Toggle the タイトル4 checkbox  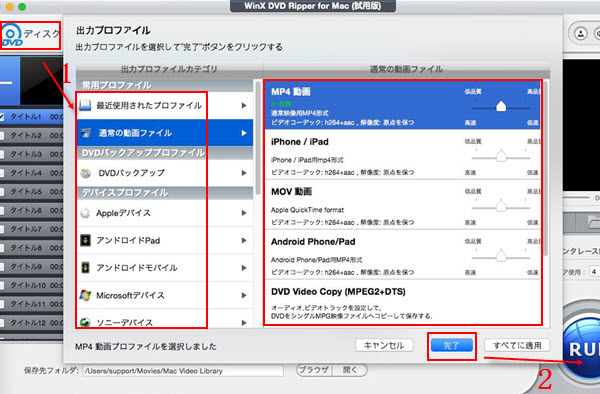pyautogui.click(x=2, y=173)
